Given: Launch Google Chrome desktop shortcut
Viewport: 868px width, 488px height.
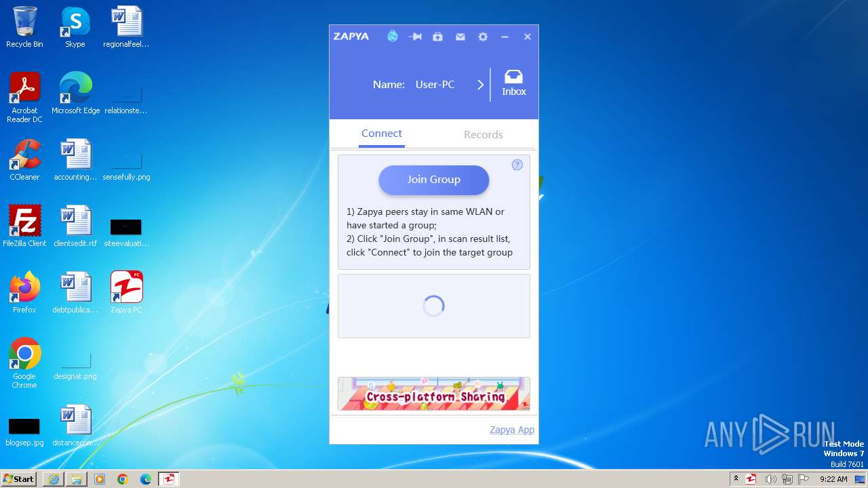Looking at the screenshot, I should [x=24, y=363].
